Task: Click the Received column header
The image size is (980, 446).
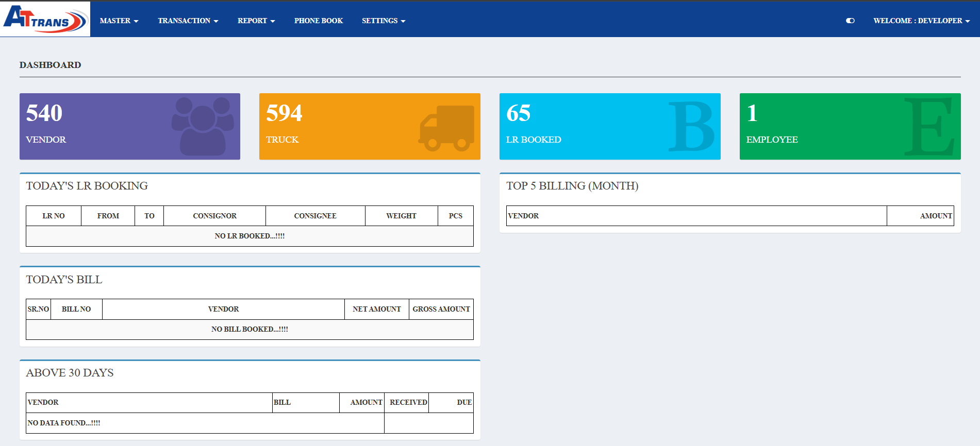Action: click(408, 402)
